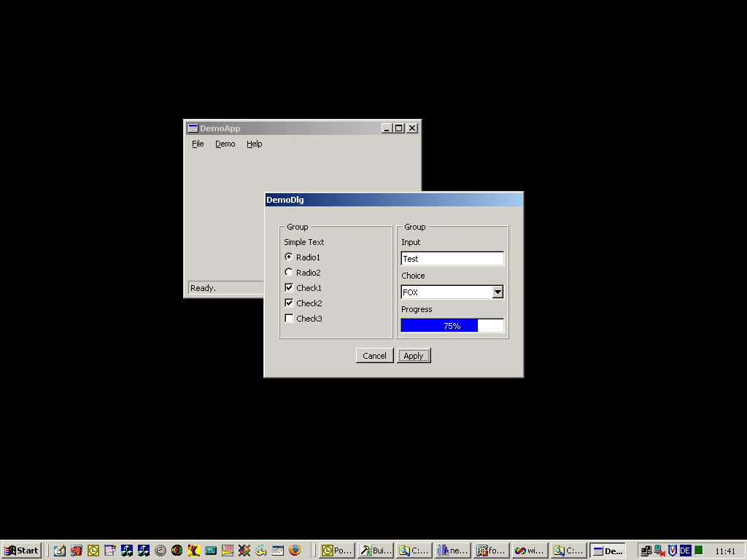Image resolution: width=747 pixels, height=560 pixels.
Task: Open the File menu
Action: [x=198, y=144]
